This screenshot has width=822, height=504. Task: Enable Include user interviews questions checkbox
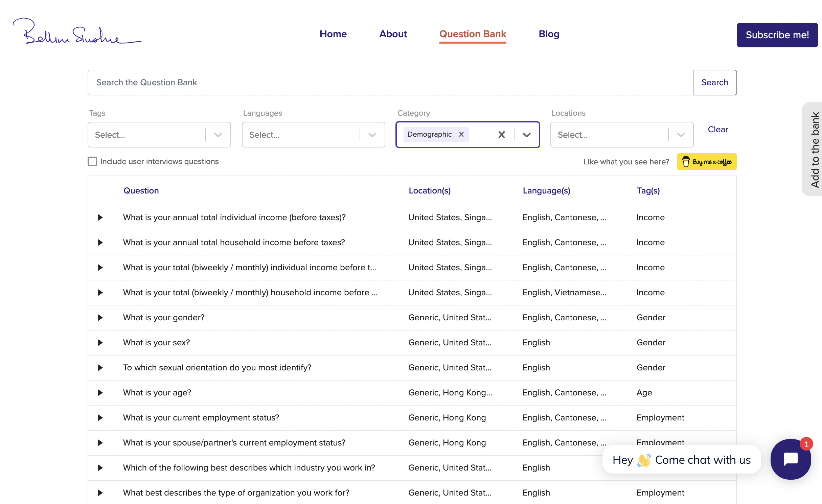92,161
